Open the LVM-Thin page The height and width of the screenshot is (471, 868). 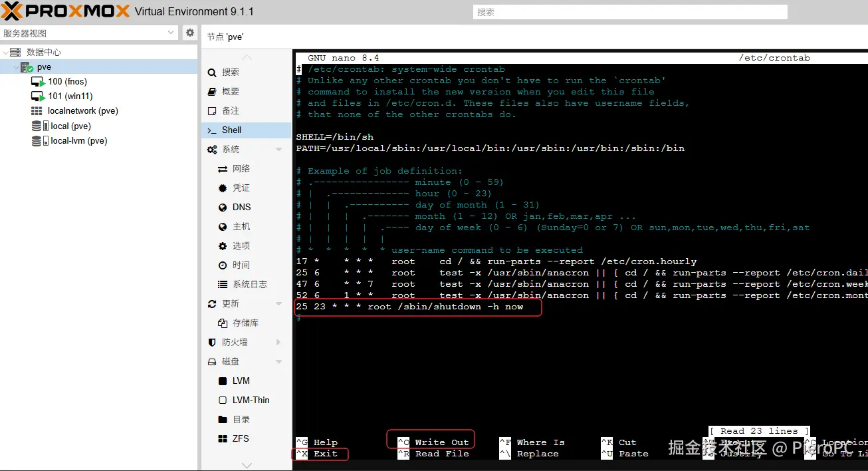click(251, 400)
